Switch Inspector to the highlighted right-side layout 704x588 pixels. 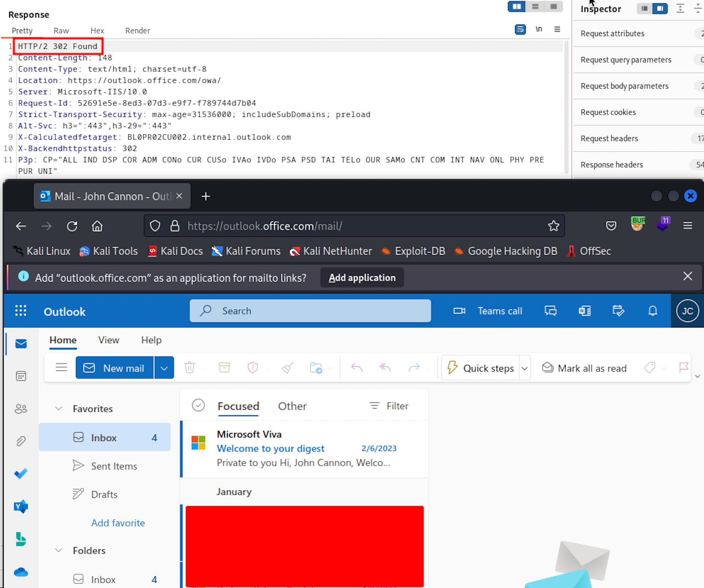pos(660,8)
